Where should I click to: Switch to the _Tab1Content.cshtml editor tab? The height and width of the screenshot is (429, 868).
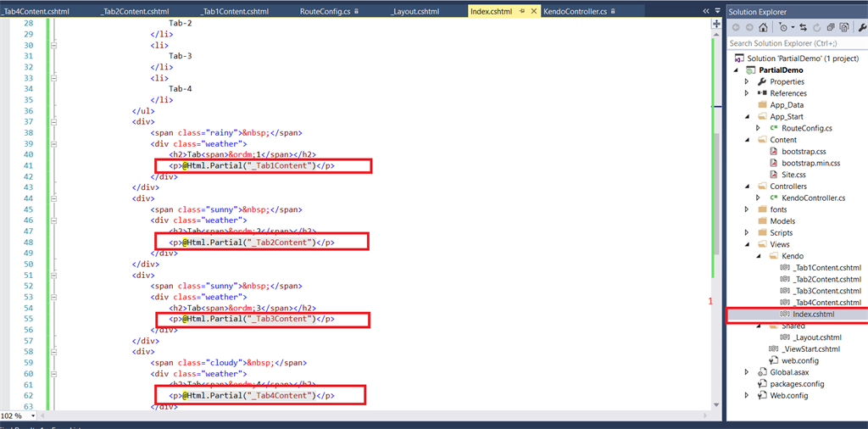click(234, 12)
